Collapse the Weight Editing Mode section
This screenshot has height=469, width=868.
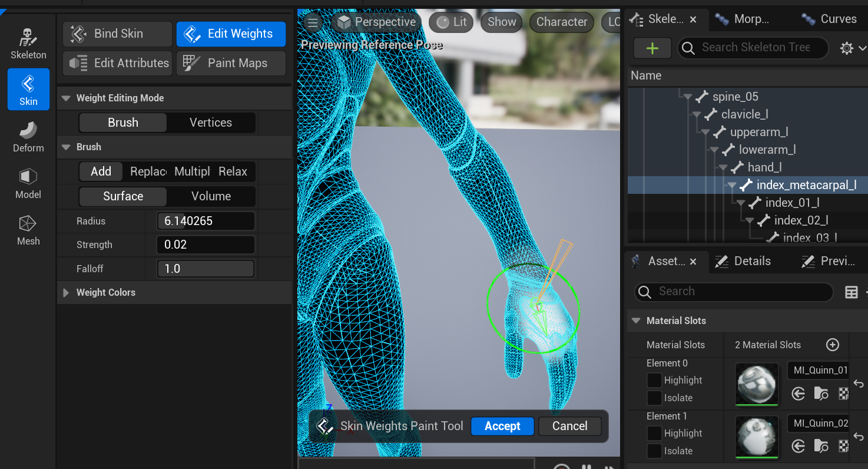click(66, 98)
